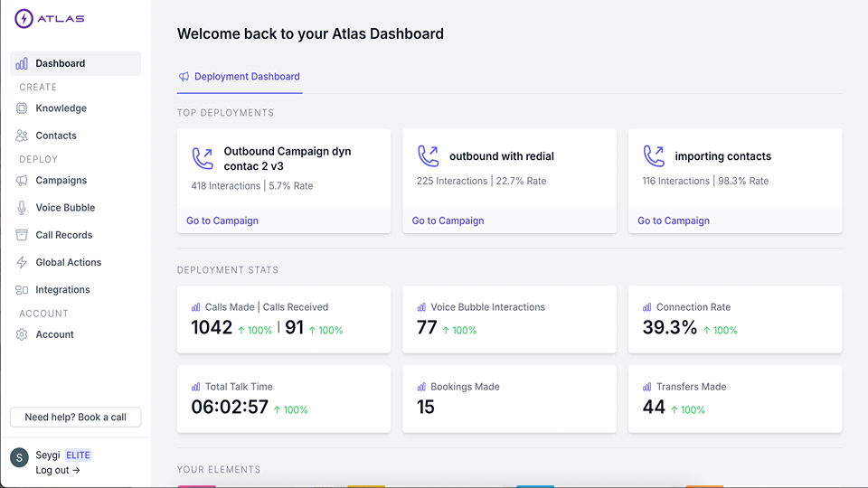868x488 pixels.
Task: Click the Need help? Book a call button
Action: [x=76, y=418]
